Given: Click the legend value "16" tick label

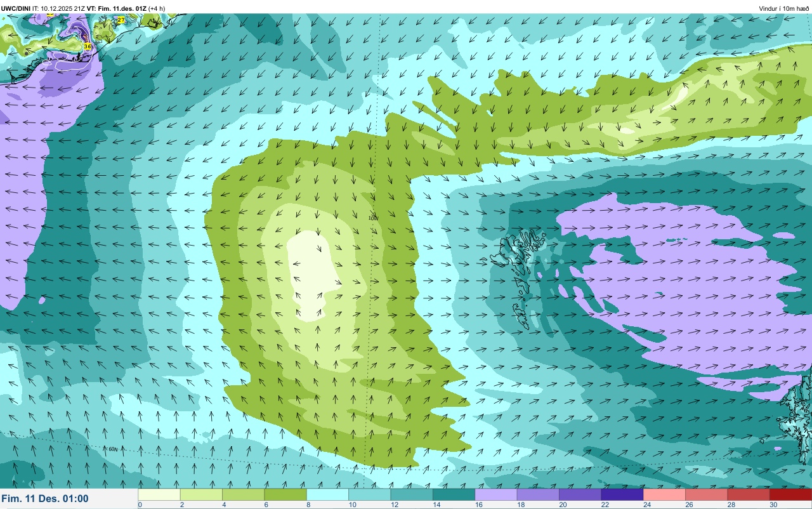Looking at the screenshot, I should point(479,505).
